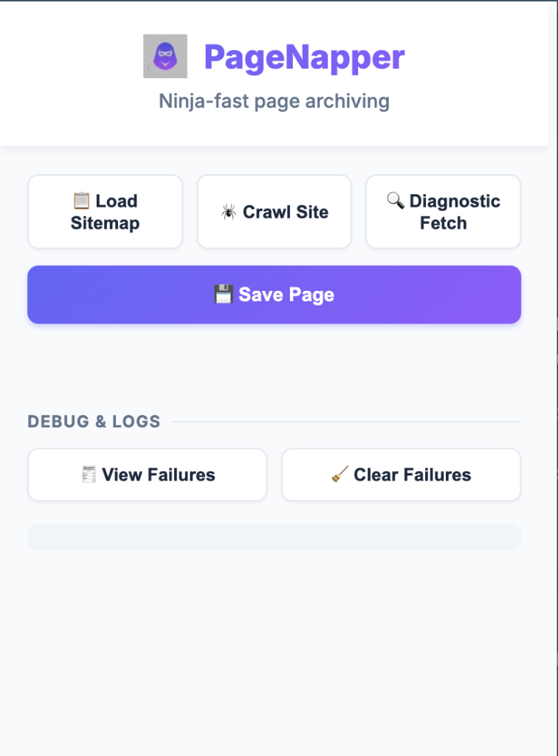558x756 pixels.
Task: Run a Diagnostic Fetch
Action: tap(443, 211)
